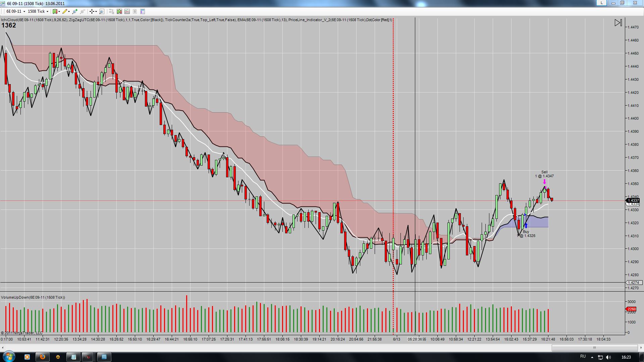644x362 pixels.
Task: Open the chart properties icon
Action: pyautogui.click(x=142, y=11)
